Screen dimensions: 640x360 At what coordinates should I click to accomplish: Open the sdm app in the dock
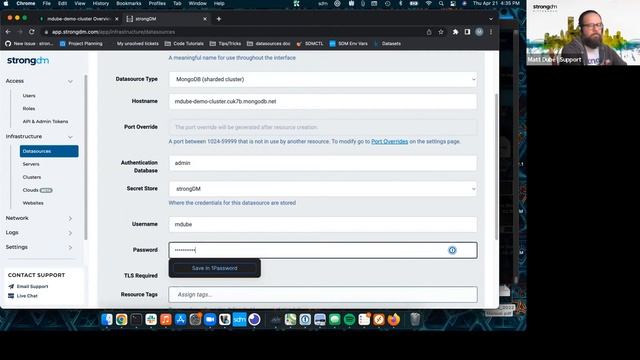(x=240, y=319)
